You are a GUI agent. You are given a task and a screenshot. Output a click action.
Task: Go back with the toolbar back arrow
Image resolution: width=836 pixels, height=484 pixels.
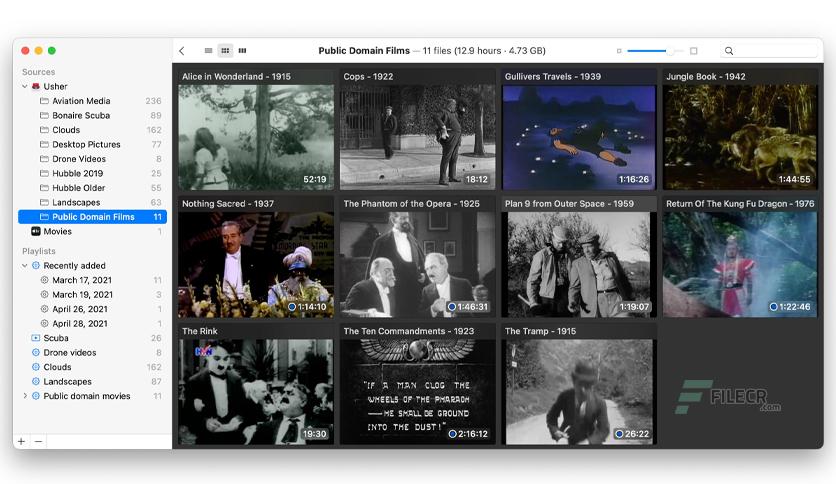182,51
